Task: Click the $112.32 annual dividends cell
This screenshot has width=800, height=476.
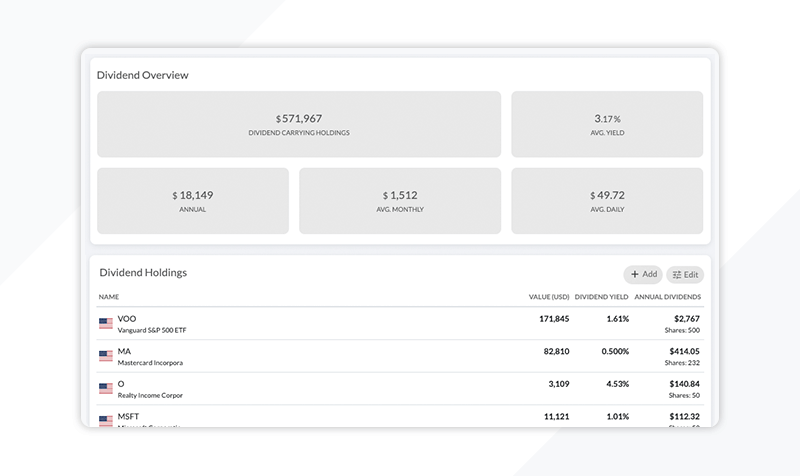Action: [x=684, y=417]
